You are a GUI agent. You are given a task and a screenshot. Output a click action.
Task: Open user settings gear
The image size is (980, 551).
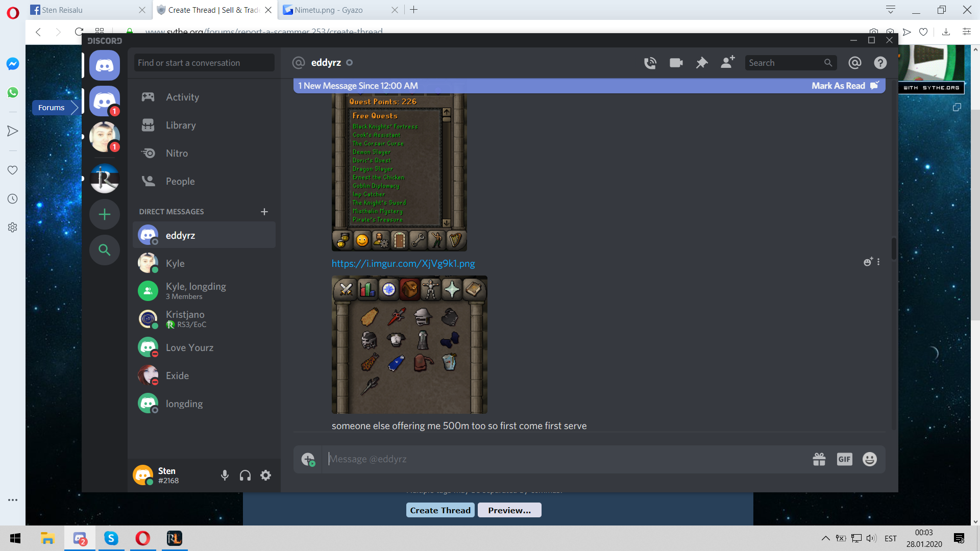click(265, 475)
